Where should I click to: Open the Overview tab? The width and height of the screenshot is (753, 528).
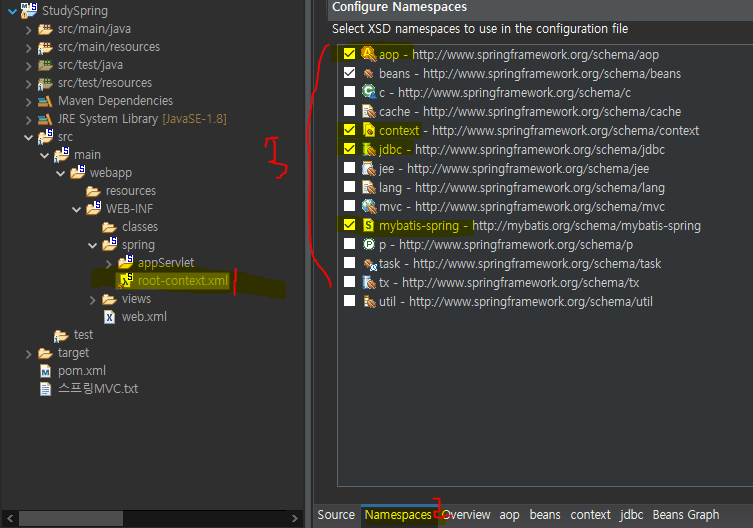pos(466,515)
